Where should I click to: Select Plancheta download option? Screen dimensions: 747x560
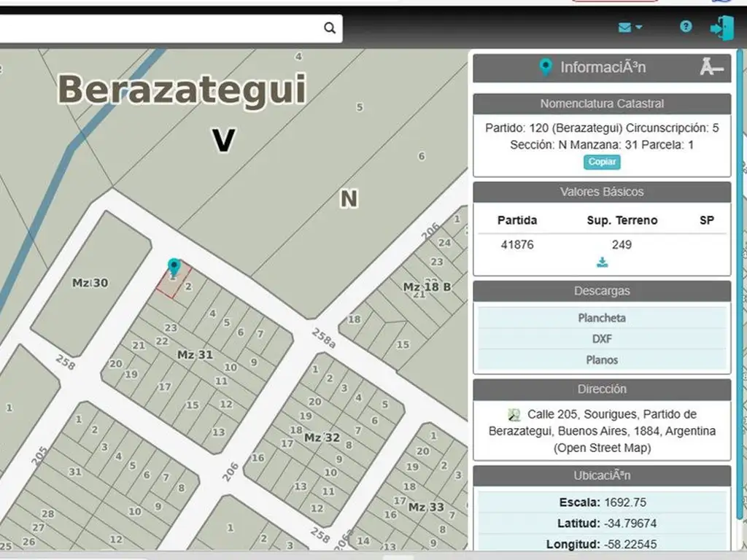pyautogui.click(x=602, y=318)
